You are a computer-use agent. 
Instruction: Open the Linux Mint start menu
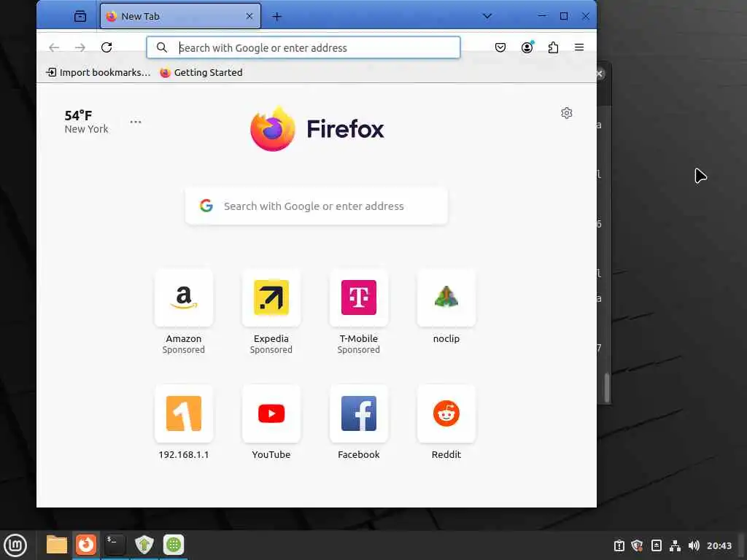pos(15,545)
